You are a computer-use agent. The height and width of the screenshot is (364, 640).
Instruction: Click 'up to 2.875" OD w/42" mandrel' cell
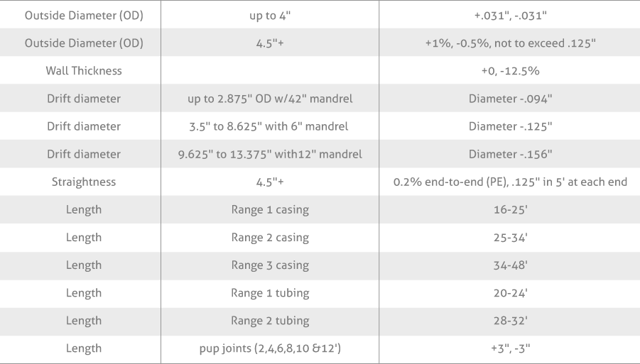[x=270, y=99]
